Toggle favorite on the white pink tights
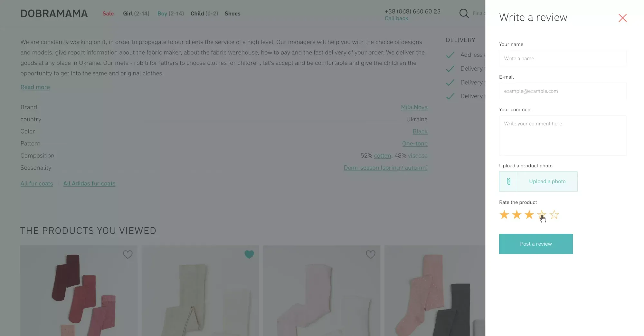This screenshot has width=644, height=336. [x=371, y=254]
